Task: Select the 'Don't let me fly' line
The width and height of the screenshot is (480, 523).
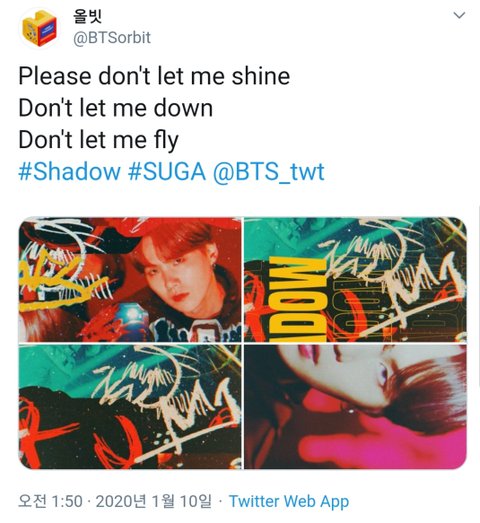Action: pyautogui.click(x=98, y=140)
